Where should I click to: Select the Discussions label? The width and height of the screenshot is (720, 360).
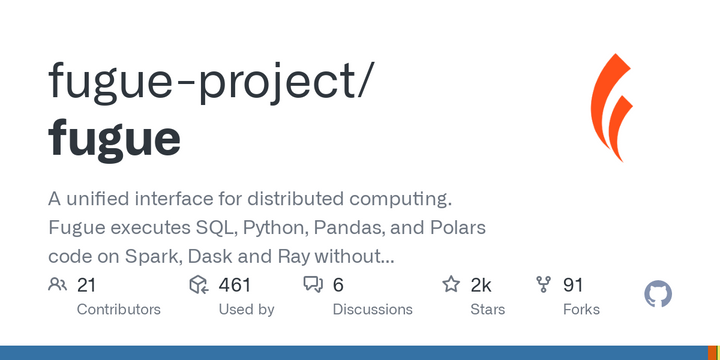coord(372,309)
